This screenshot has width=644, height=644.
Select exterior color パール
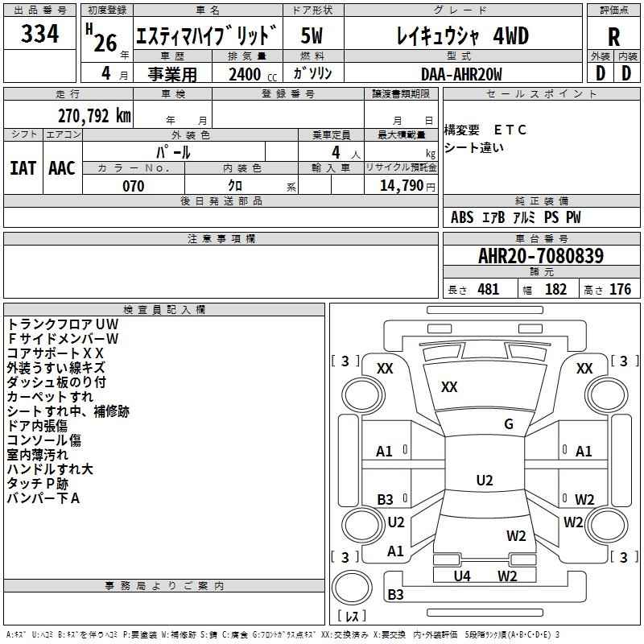pos(173,152)
